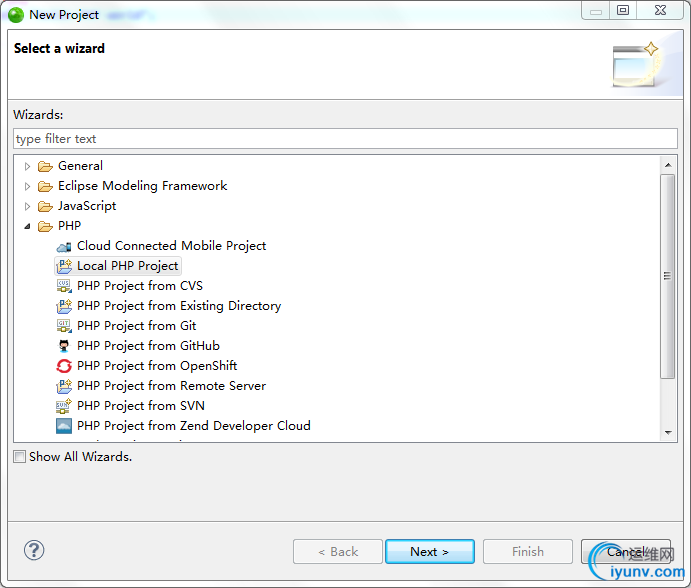Select the PHP tree node label

click(69, 226)
